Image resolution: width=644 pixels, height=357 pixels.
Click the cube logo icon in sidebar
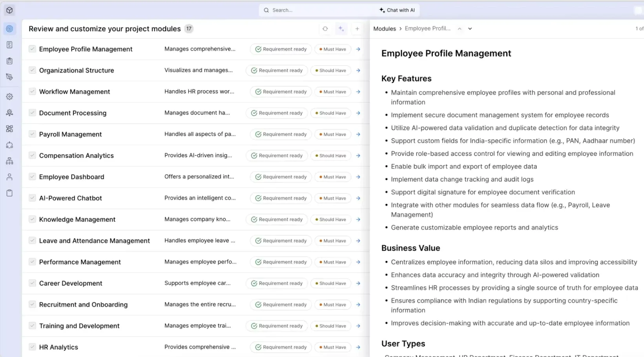pos(9,10)
